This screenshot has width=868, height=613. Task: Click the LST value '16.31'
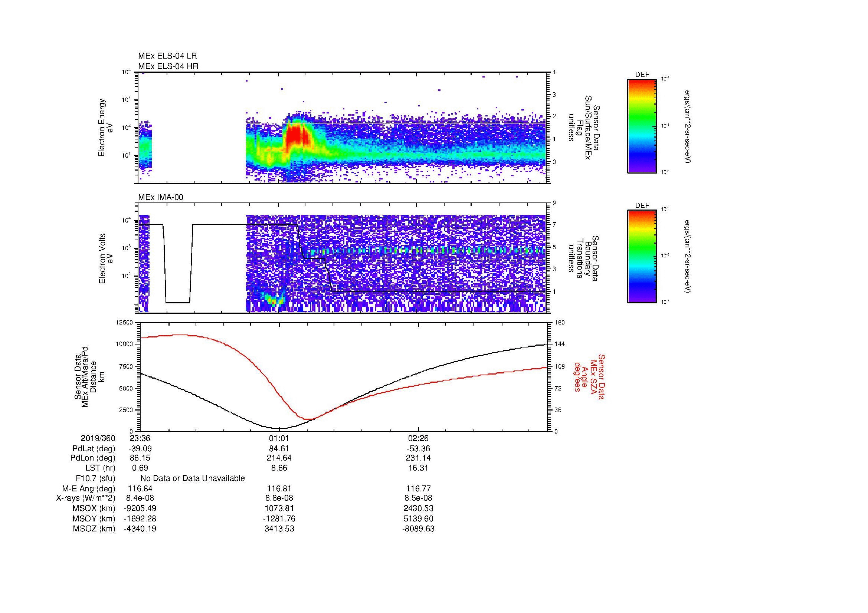(418, 468)
